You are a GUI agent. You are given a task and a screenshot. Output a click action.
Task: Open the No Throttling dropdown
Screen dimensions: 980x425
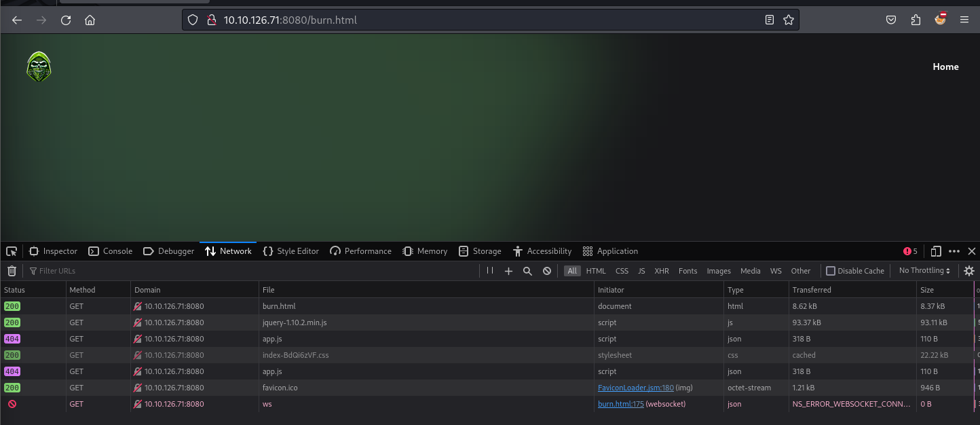(924, 271)
